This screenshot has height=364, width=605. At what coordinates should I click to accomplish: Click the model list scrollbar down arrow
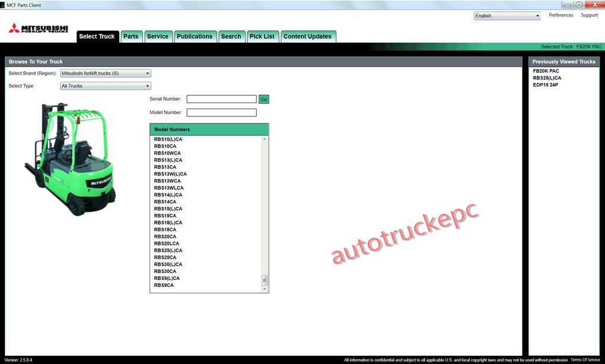click(265, 289)
